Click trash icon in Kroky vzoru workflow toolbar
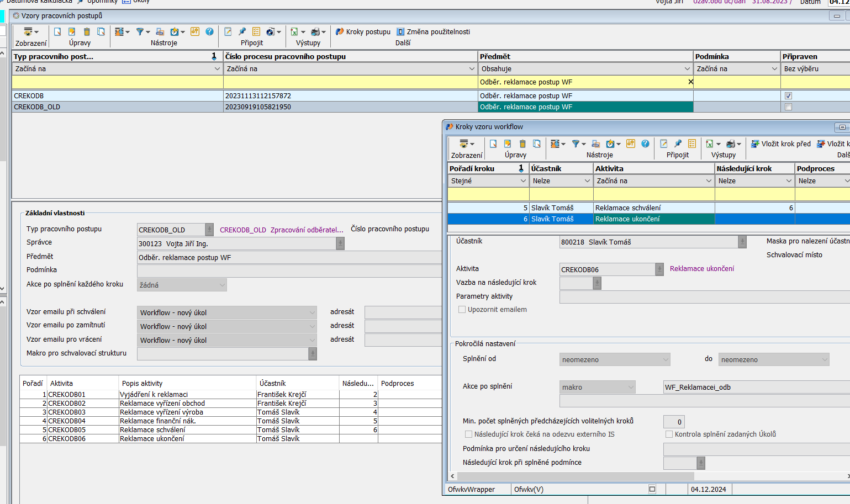The width and height of the screenshot is (850, 504). pyautogui.click(x=522, y=144)
